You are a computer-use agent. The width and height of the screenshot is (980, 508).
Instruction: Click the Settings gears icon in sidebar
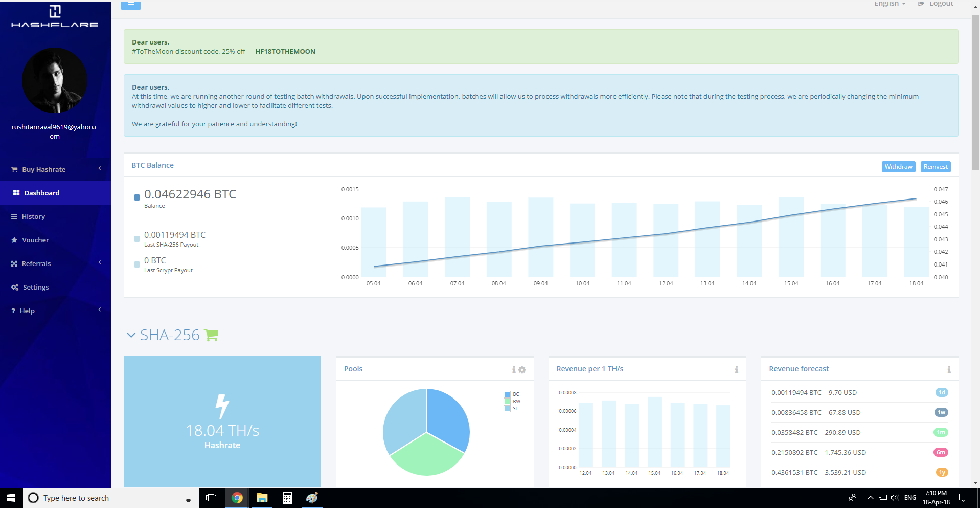click(x=15, y=287)
